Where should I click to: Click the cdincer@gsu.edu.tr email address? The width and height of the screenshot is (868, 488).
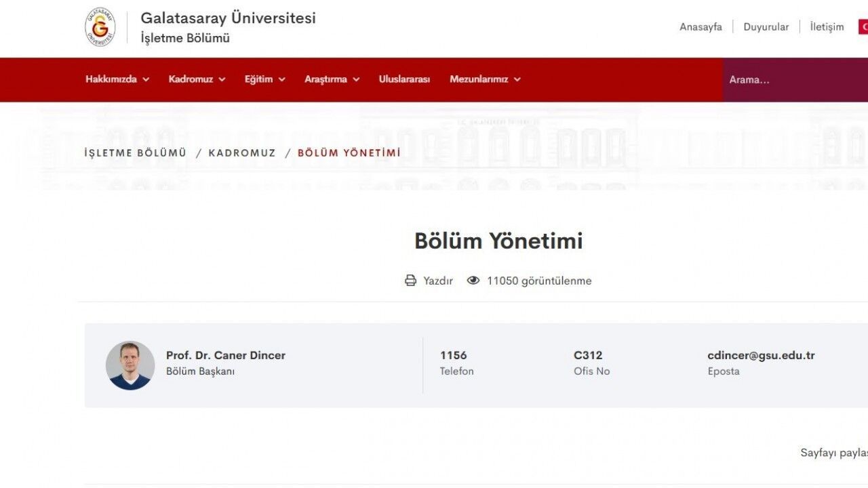tap(761, 355)
